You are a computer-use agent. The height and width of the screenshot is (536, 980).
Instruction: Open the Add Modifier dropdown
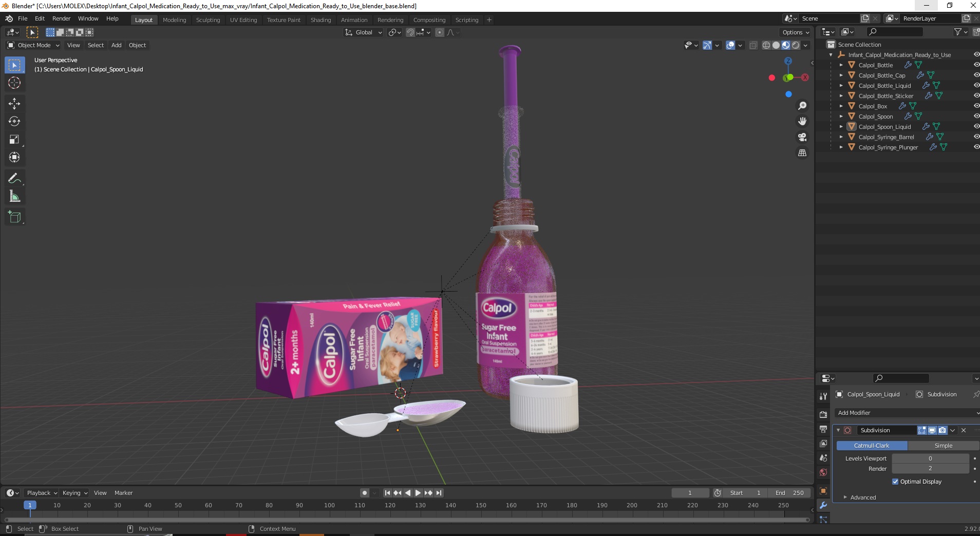click(x=907, y=413)
